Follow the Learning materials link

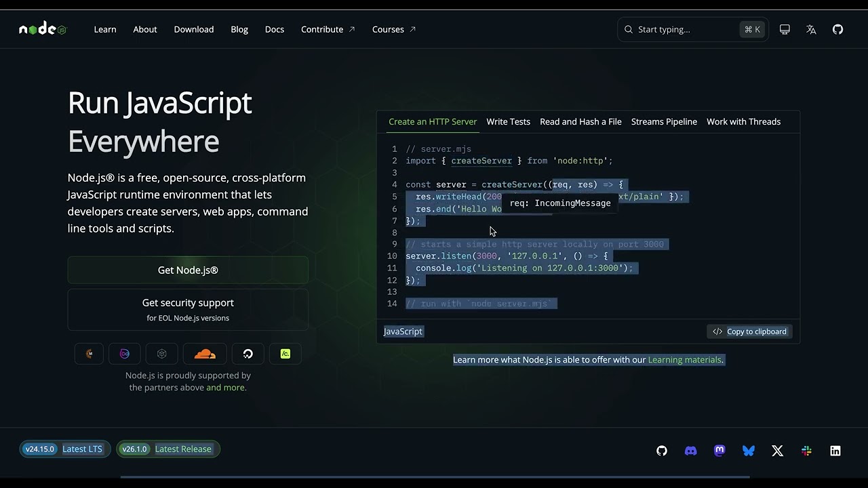686,360
